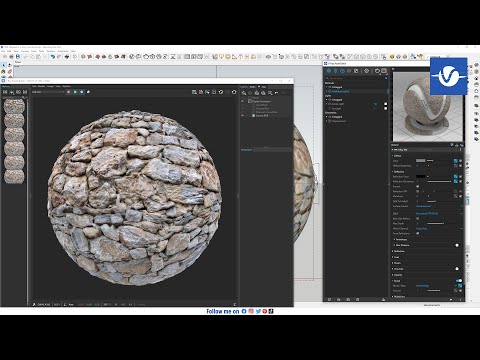Expand the Opacity section
Viewport: 480px width, 360px height.
tap(393, 275)
